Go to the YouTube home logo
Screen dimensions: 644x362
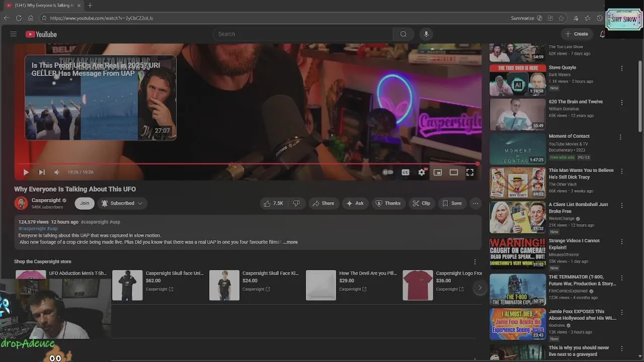pyautogui.click(x=41, y=34)
